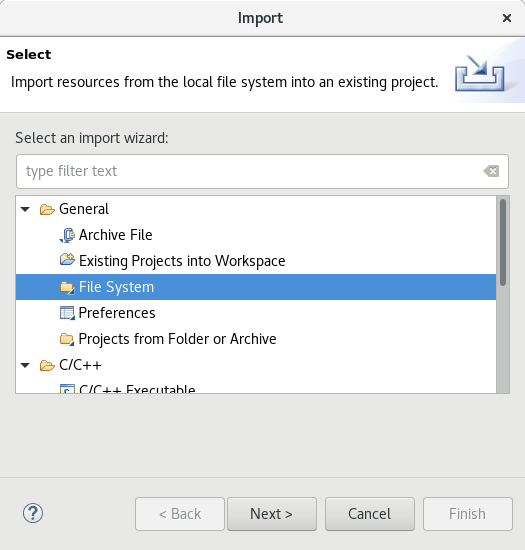This screenshot has height=550, width=525.
Task: Proceed with the Next button
Action: point(272,514)
